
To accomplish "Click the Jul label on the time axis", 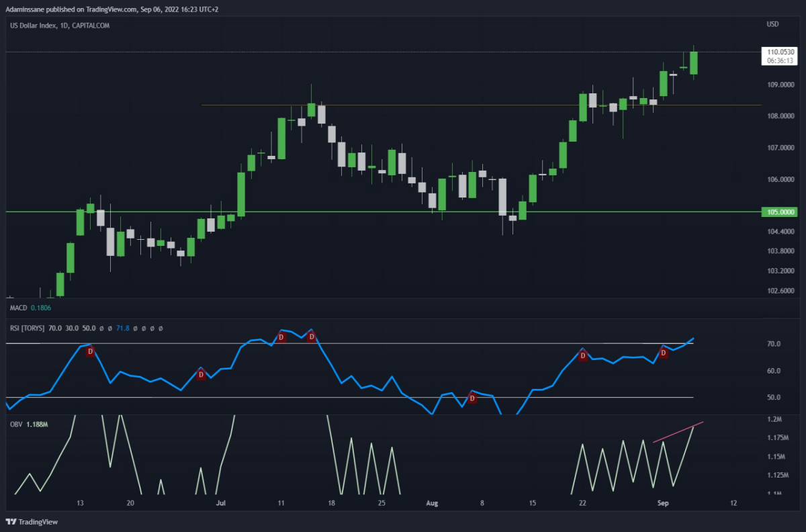I will pyautogui.click(x=221, y=502).
